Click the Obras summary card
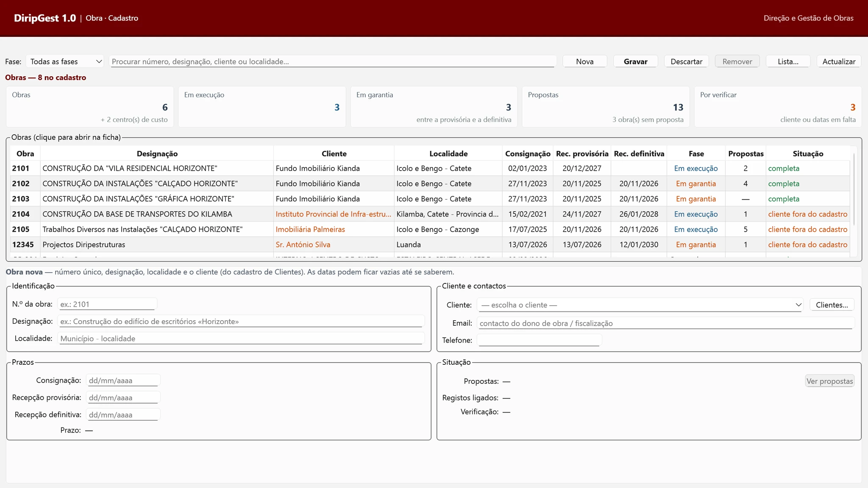Image resolution: width=868 pixels, height=488 pixels. point(90,107)
